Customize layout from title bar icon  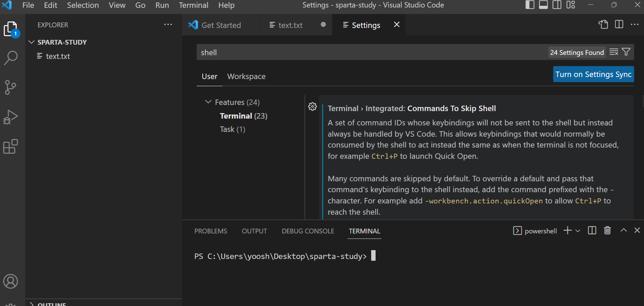tap(571, 5)
